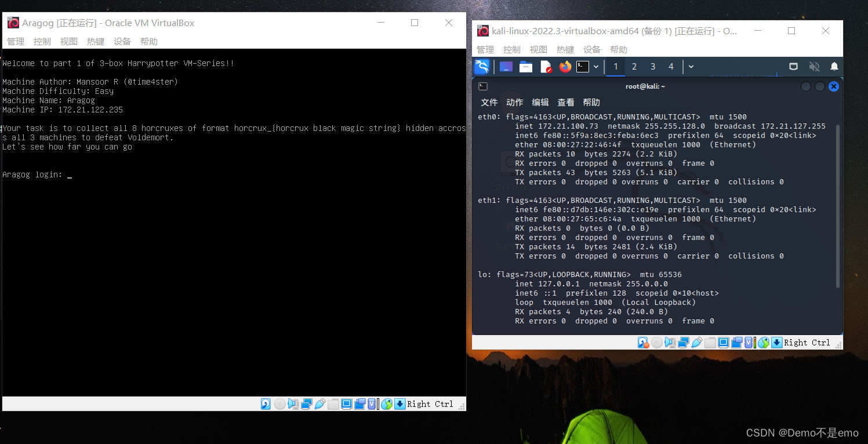Click hard disk activity icon in Aragog status bar
Viewport: 868px width, 444px height.
(266, 404)
